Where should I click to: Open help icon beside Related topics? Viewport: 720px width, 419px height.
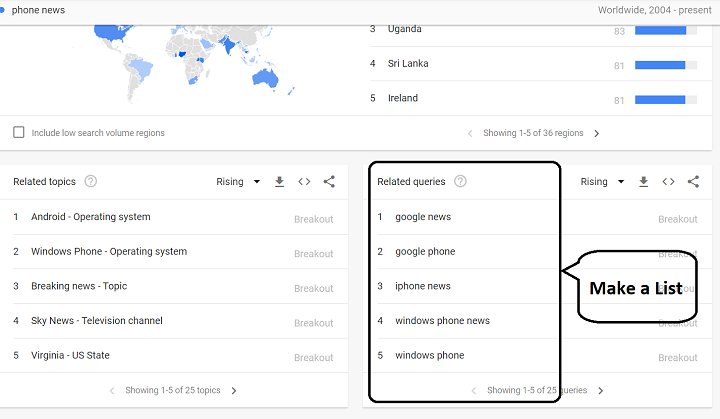point(91,182)
